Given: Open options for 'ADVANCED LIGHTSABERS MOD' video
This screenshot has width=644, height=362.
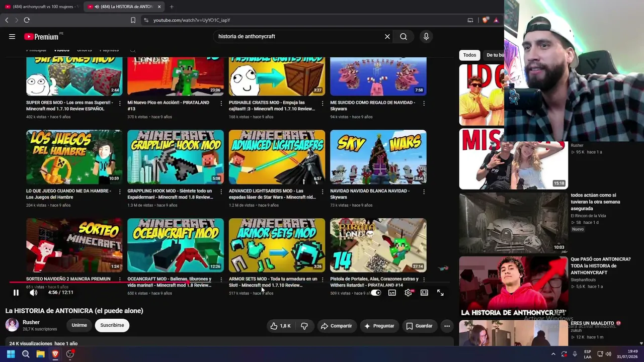Looking at the screenshot, I should [323, 192].
